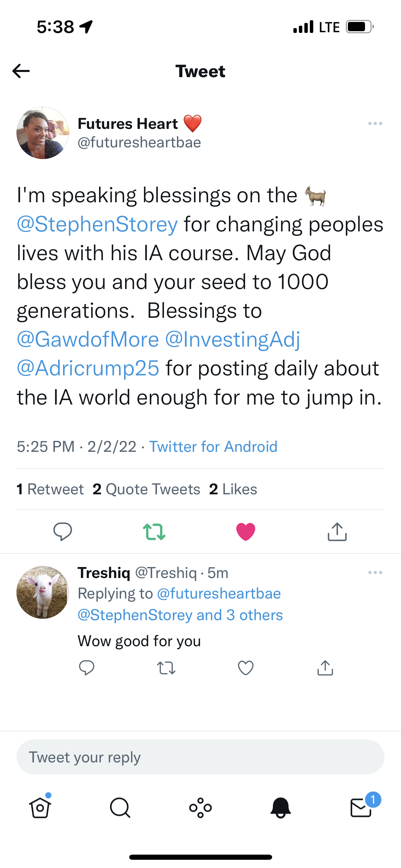Reply to the Futures Heart tweet
401x868 pixels.
tap(62, 531)
